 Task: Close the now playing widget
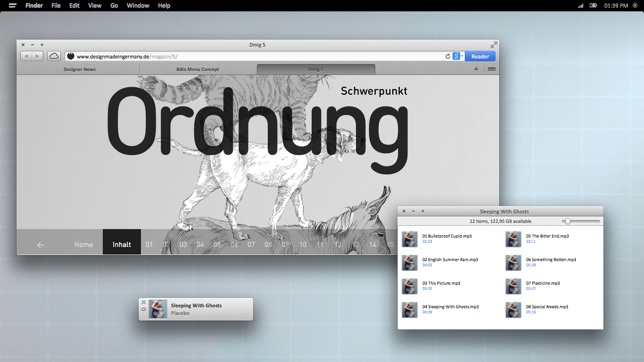point(143,303)
